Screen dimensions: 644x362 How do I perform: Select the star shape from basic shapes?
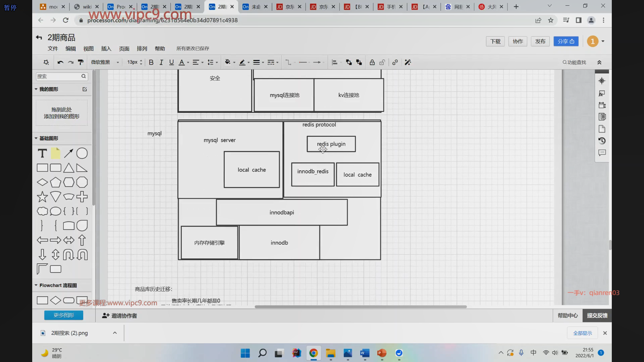42,197
